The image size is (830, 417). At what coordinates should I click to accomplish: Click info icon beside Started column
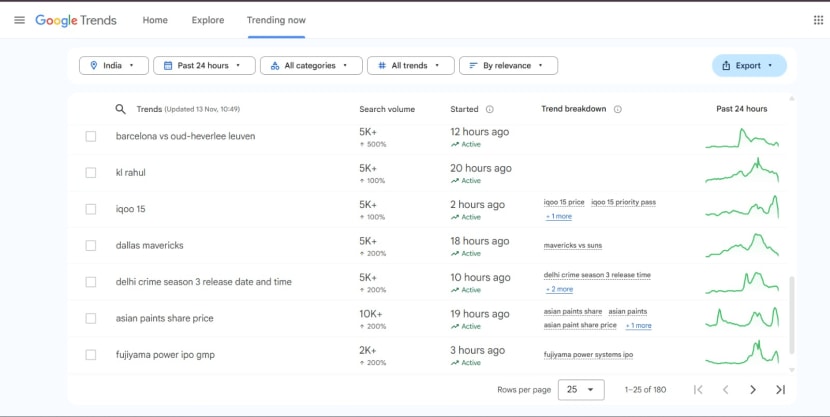pyautogui.click(x=489, y=109)
